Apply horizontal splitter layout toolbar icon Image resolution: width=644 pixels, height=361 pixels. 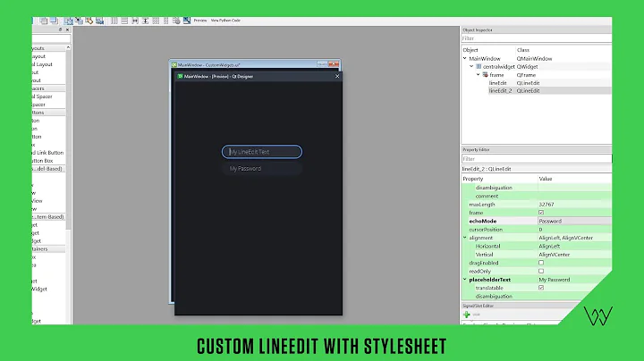(135, 21)
